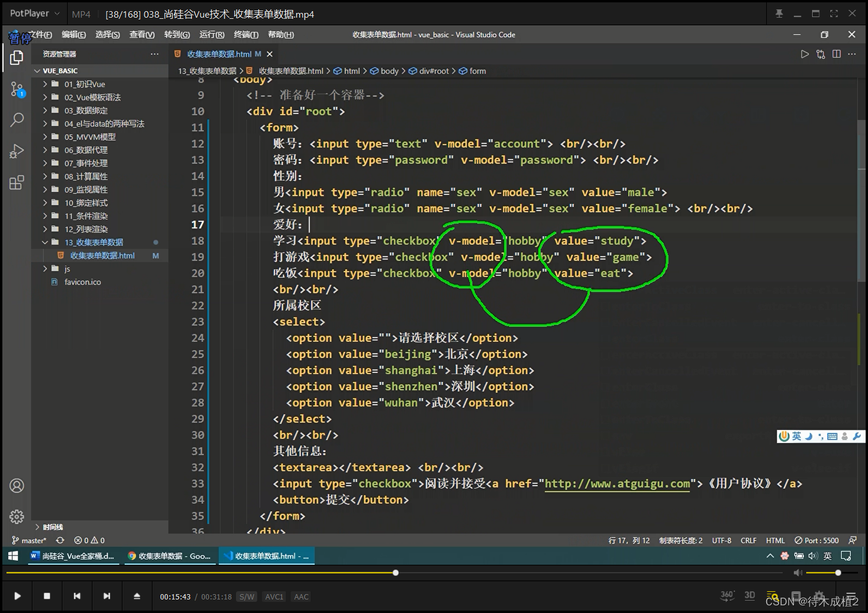Click the CRLF line ending indicator
This screenshot has width=868, height=613.
(x=749, y=540)
